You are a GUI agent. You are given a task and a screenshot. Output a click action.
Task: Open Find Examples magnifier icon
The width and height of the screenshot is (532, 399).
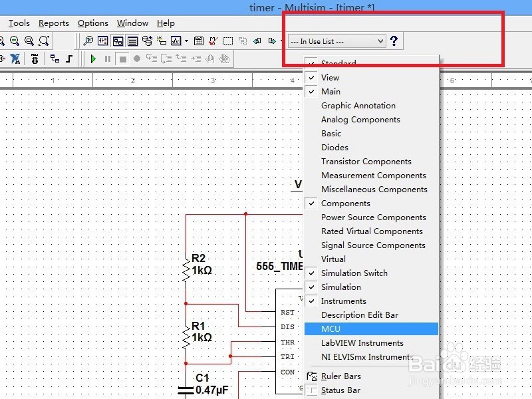pyautogui.click(x=88, y=41)
